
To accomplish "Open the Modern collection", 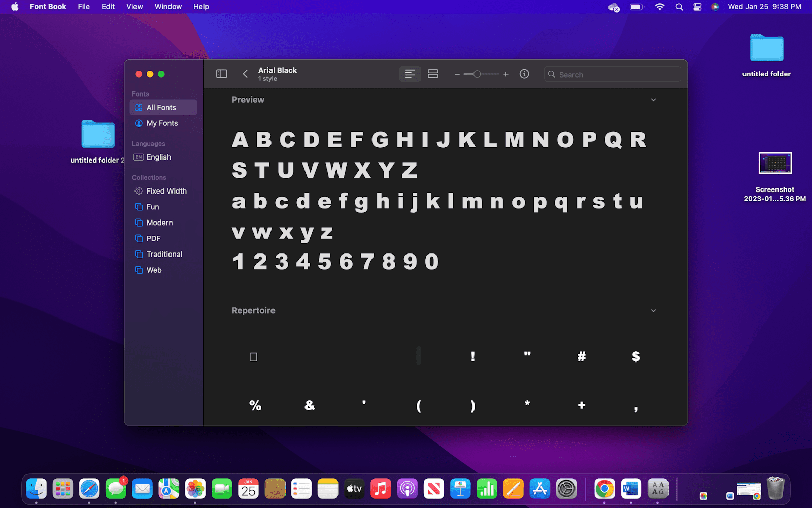I will click(x=163, y=223).
